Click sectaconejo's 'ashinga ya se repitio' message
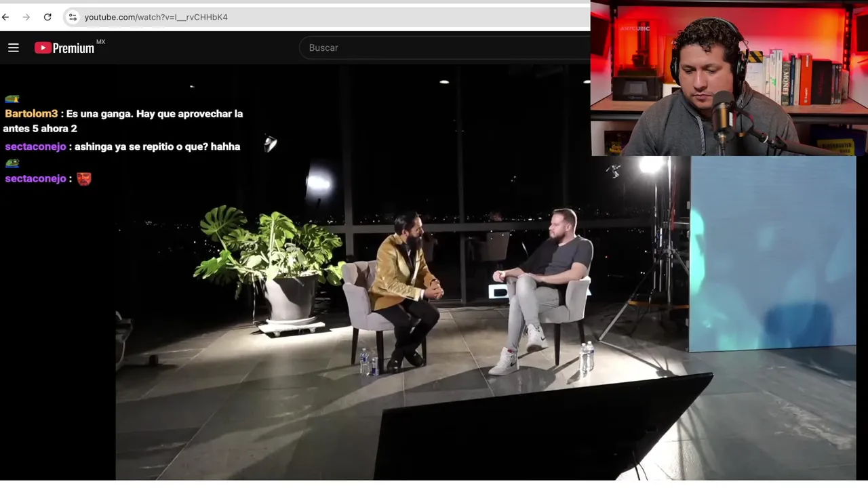 pyautogui.click(x=157, y=146)
